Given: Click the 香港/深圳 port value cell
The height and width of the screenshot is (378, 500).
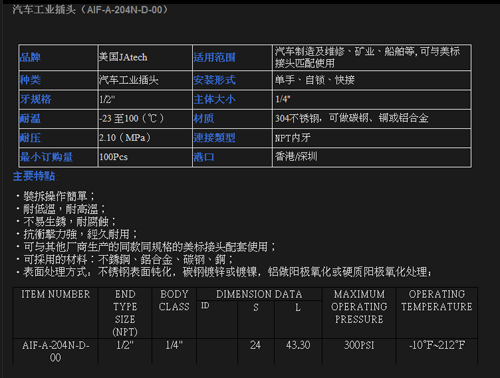Looking at the screenshot, I should coord(372,157).
